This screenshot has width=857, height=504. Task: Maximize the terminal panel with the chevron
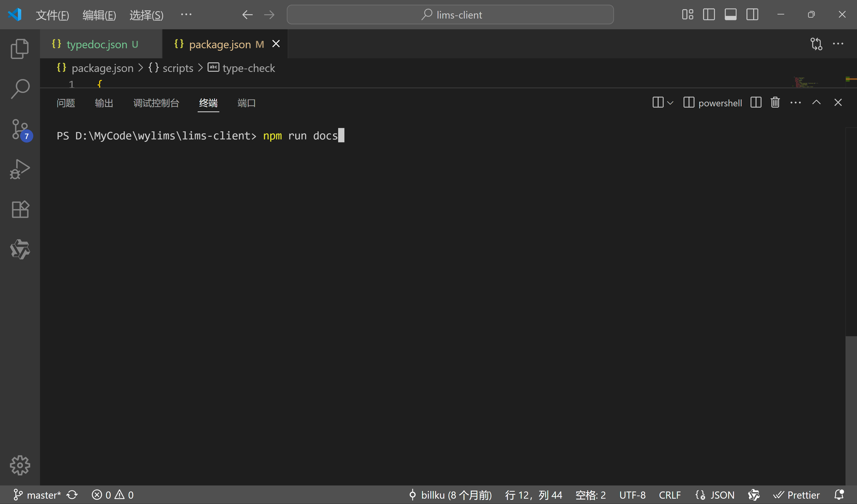click(x=817, y=102)
